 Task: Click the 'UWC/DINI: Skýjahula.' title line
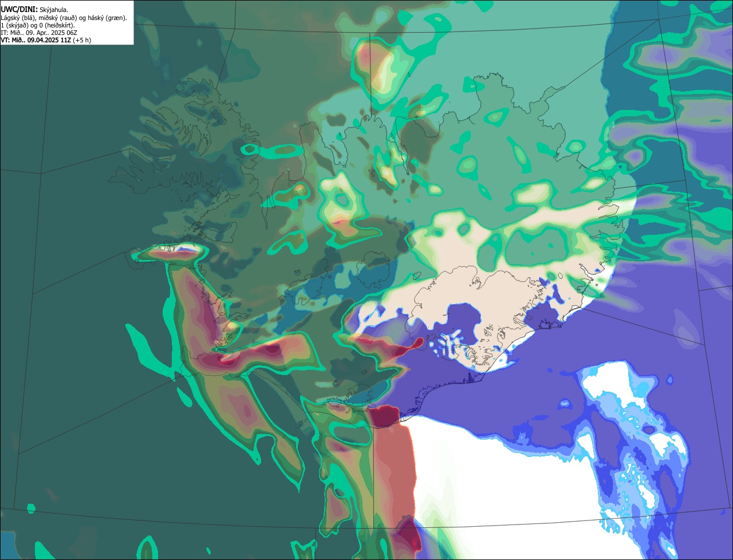coord(34,10)
